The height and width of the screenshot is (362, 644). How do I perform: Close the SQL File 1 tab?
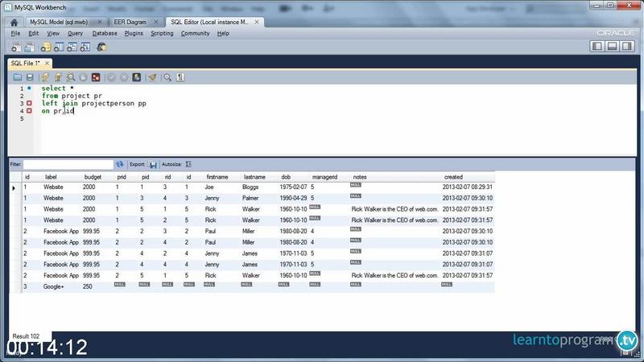47,63
